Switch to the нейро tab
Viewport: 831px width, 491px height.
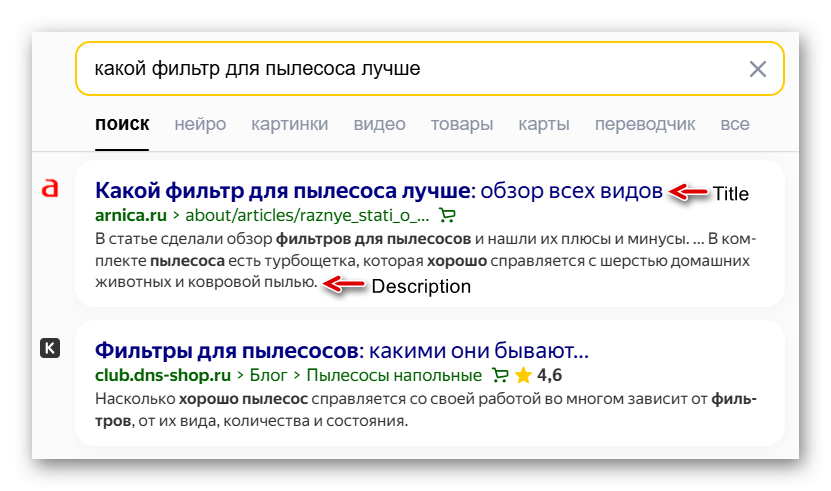click(x=200, y=125)
